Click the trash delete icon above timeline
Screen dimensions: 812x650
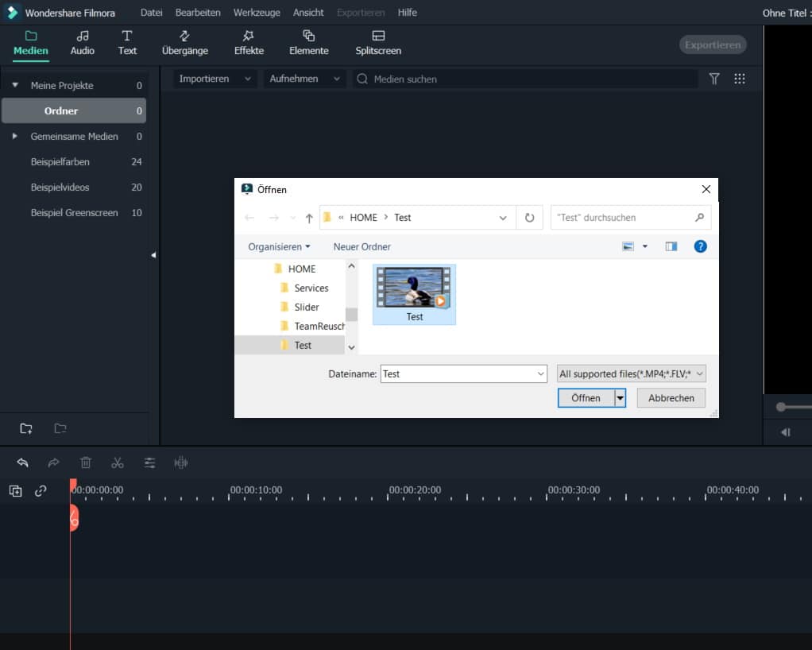86,462
